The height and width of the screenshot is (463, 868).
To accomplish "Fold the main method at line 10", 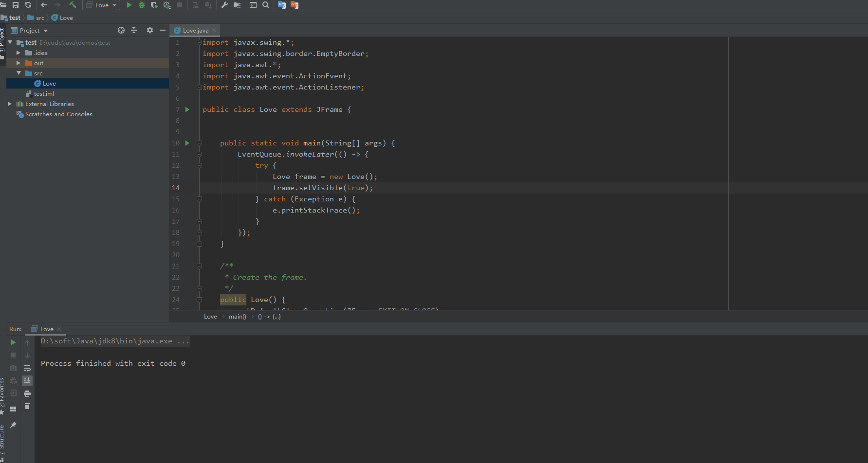I will click(199, 143).
